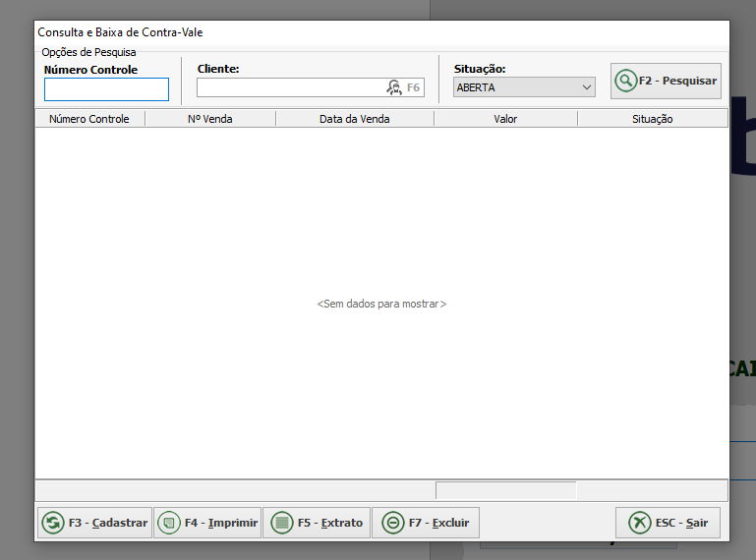The width and height of the screenshot is (756, 560).
Task: Open the F5 - Extrato statement icon
Action: (x=281, y=523)
